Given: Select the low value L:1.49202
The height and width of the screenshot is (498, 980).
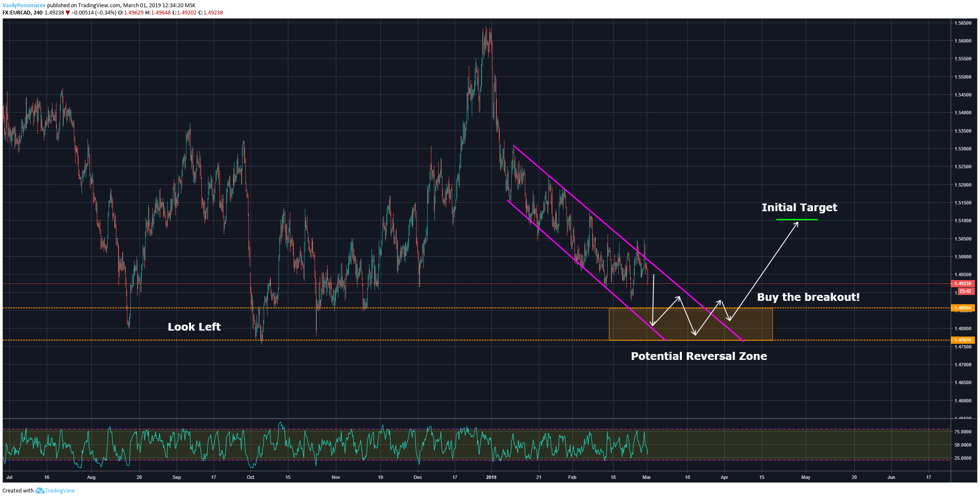Looking at the screenshot, I should [185, 13].
